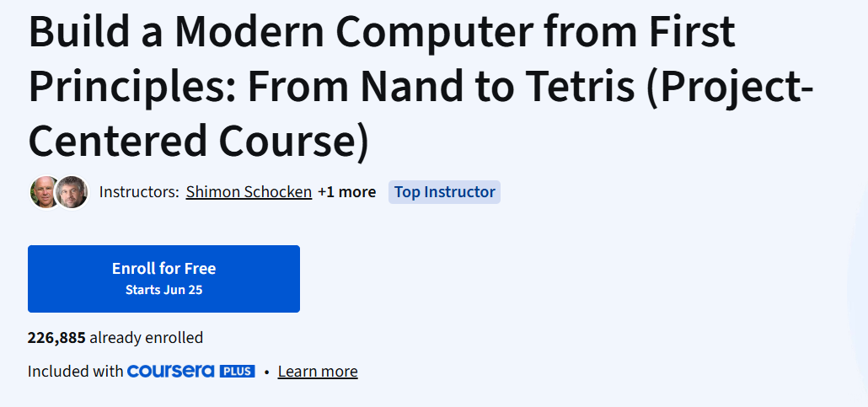Click the Top Instructor badge
Viewport: 868px width, 407px height.
click(444, 192)
